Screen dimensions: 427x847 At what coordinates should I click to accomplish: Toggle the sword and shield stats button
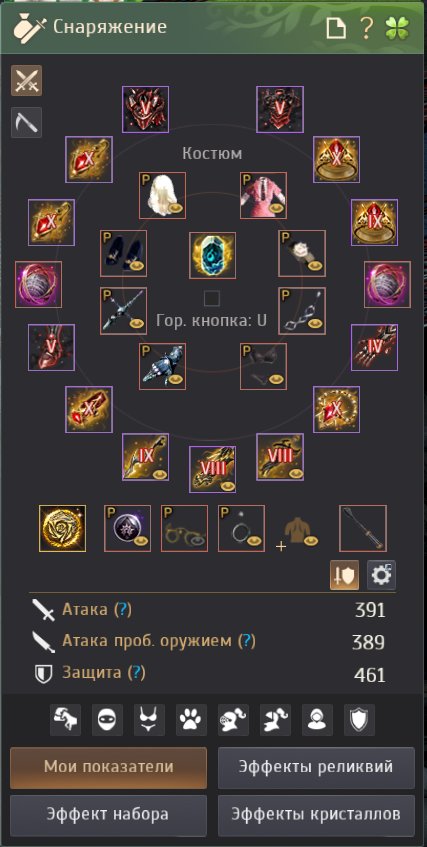click(x=344, y=575)
